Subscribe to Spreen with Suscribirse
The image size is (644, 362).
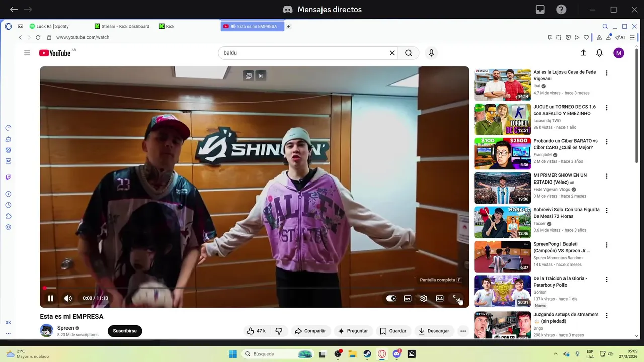point(125,331)
